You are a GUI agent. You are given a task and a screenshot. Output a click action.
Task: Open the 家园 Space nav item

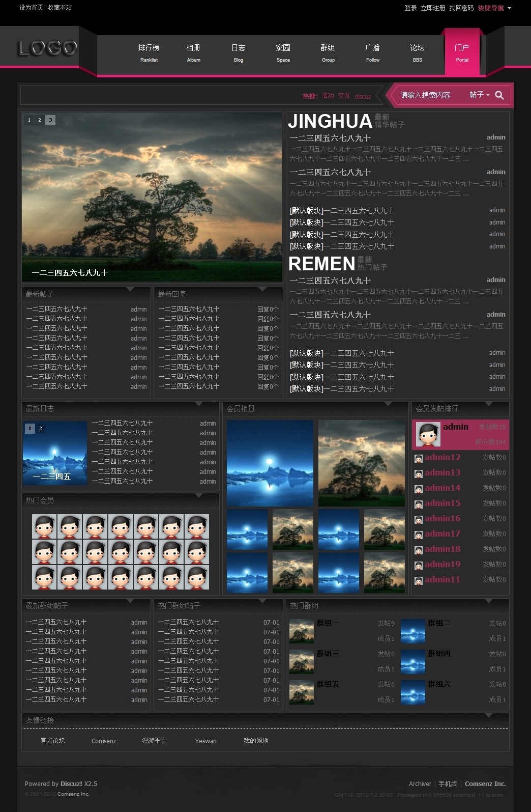283,53
